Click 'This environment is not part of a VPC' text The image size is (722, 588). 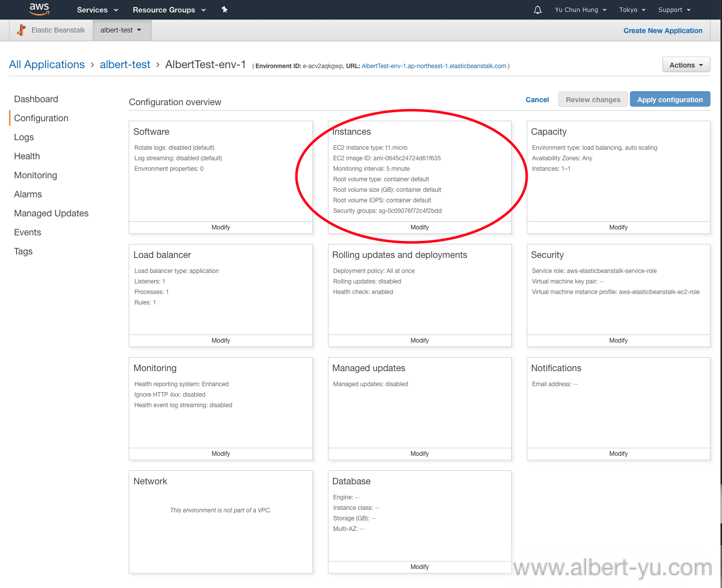[221, 510]
